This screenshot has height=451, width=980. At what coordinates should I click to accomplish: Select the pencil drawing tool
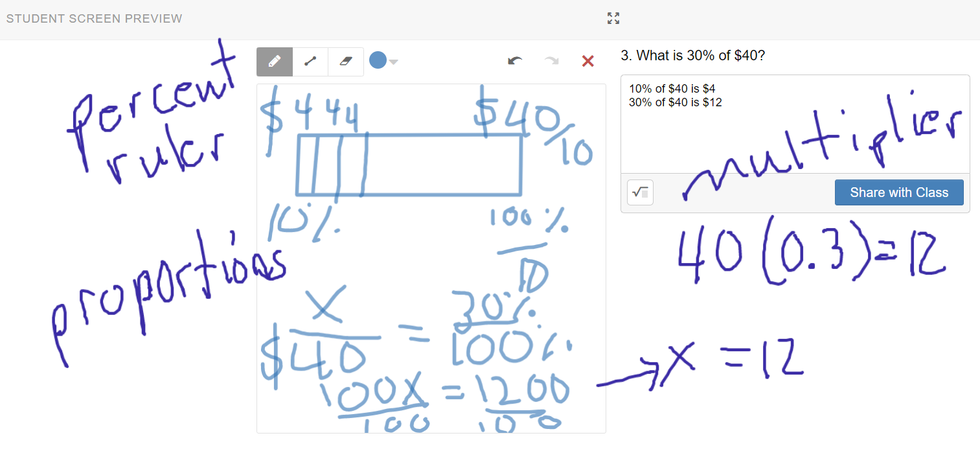274,60
